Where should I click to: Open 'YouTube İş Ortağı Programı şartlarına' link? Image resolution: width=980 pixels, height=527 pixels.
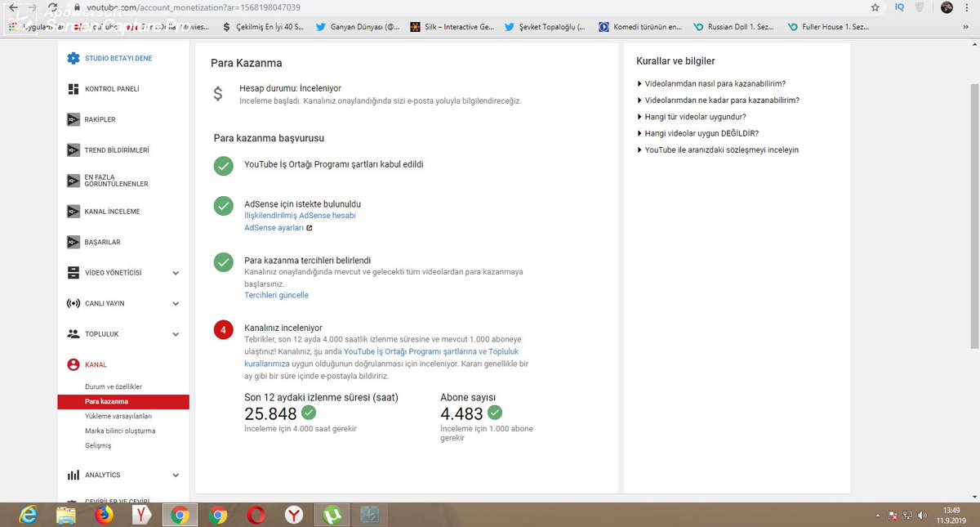410,351
